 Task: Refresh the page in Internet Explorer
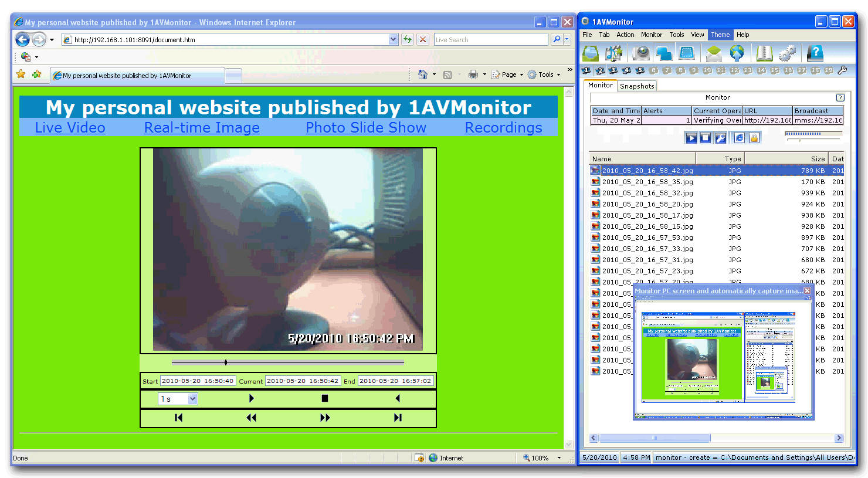pos(408,39)
